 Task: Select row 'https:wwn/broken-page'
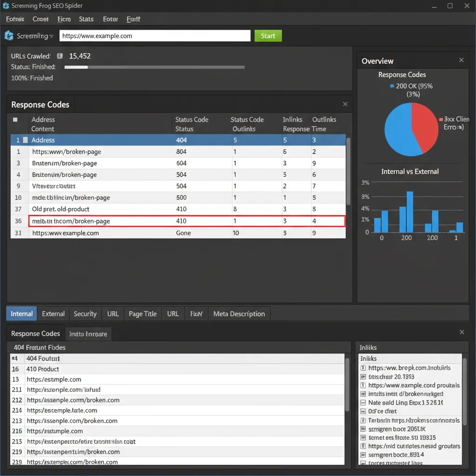pyautogui.click(x=178, y=152)
